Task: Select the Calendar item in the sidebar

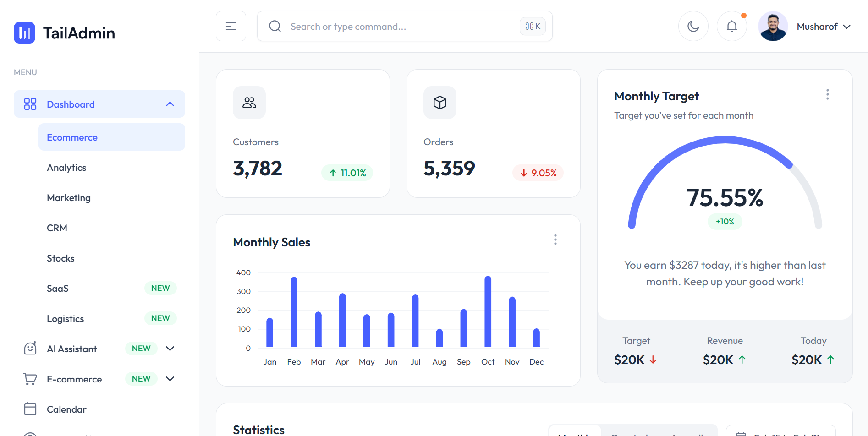Action: [x=66, y=409]
